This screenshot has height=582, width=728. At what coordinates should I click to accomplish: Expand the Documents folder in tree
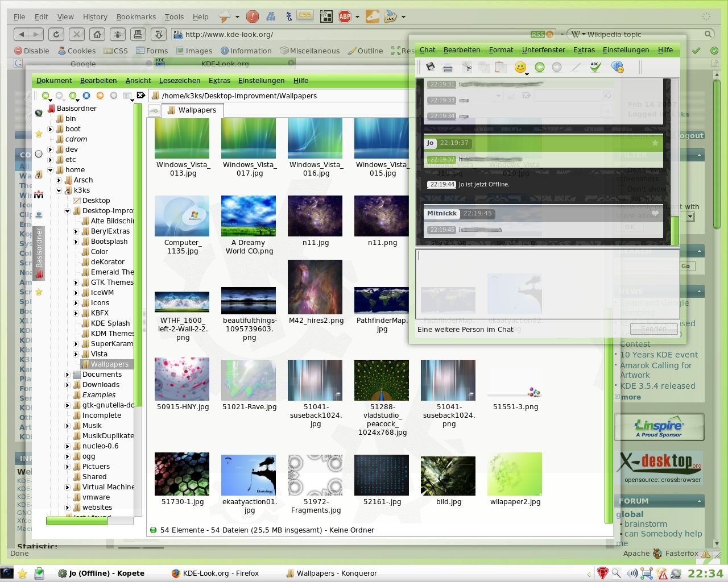pyautogui.click(x=67, y=375)
